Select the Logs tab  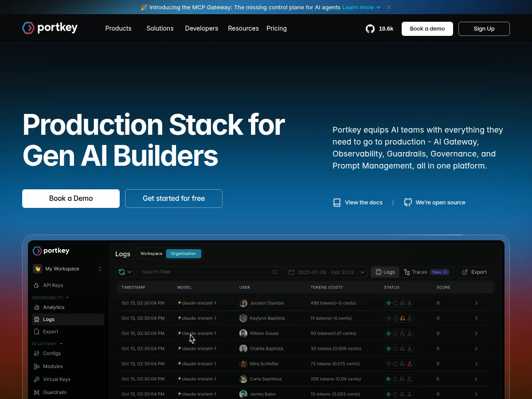click(385, 272)
